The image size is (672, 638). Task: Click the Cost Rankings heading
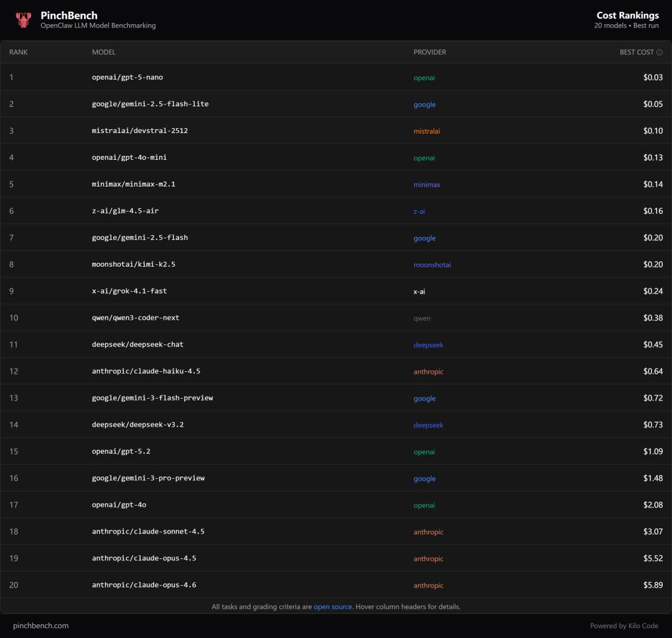tap(627, 16)
